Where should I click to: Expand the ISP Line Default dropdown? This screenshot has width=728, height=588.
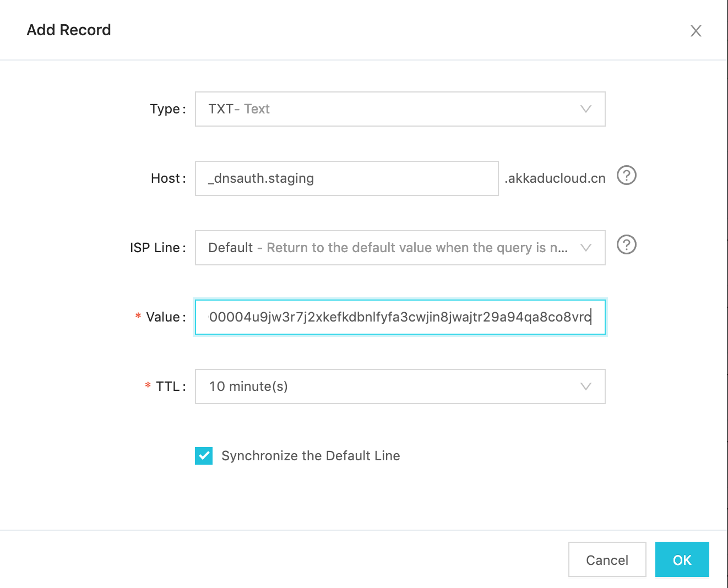[385, 248]
